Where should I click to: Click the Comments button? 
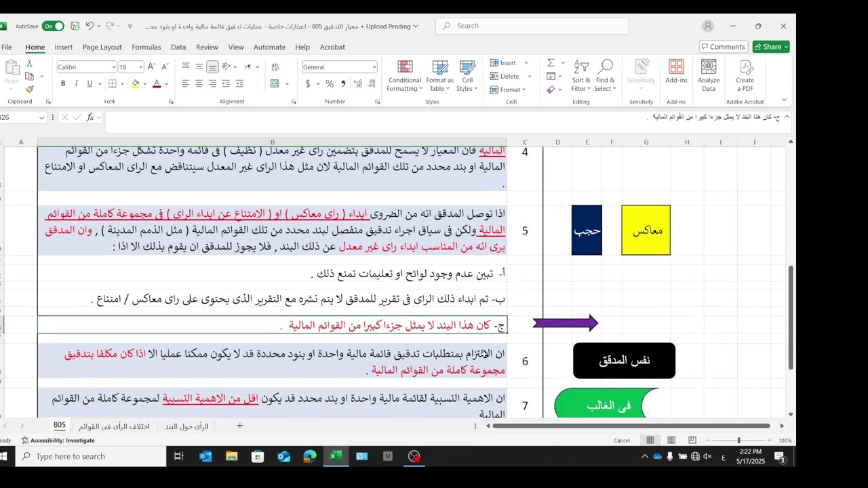pos(723,47)
